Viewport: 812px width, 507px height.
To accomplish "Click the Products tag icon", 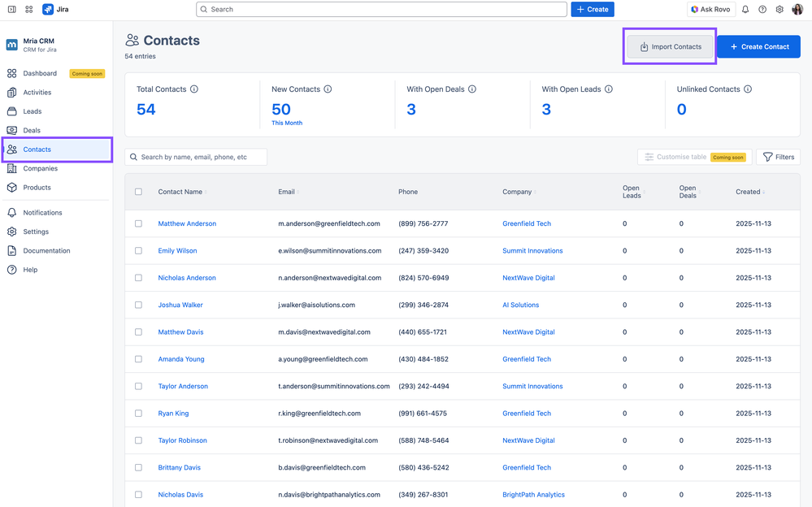I will [x=13, y=187].
